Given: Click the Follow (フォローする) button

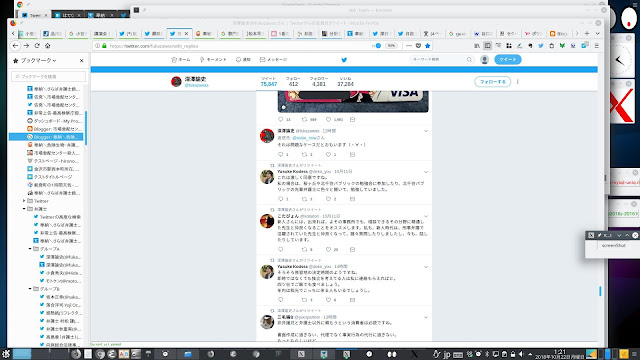Looking at the screenshot, I should tap(493, 82).
